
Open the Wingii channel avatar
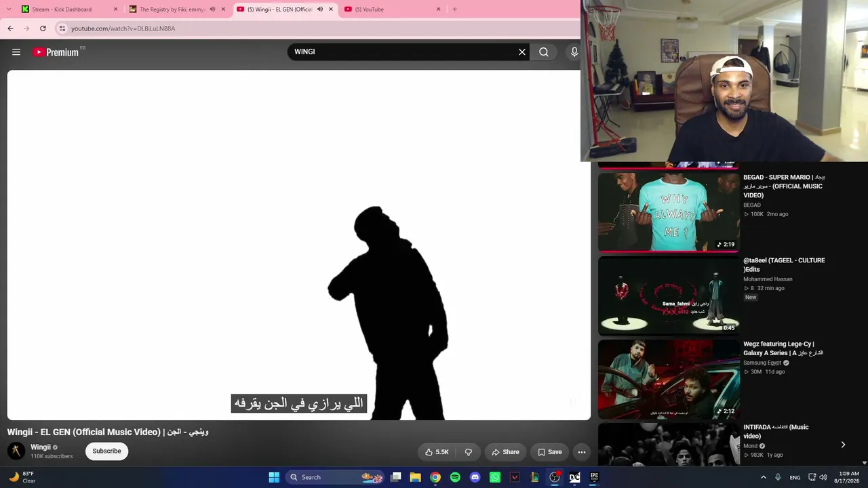pyautogui.click(x=16, y=451)
